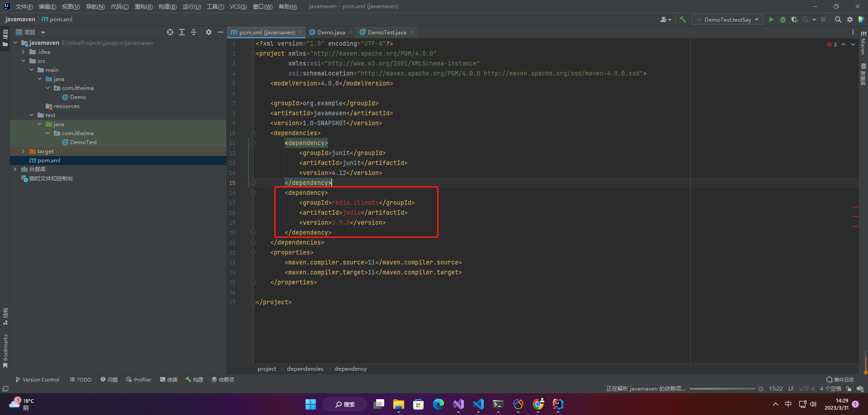The height and width of the screenshot is (415, 868).
Task: Open the 事件日志 event log
Action: [x=840, y=380]
